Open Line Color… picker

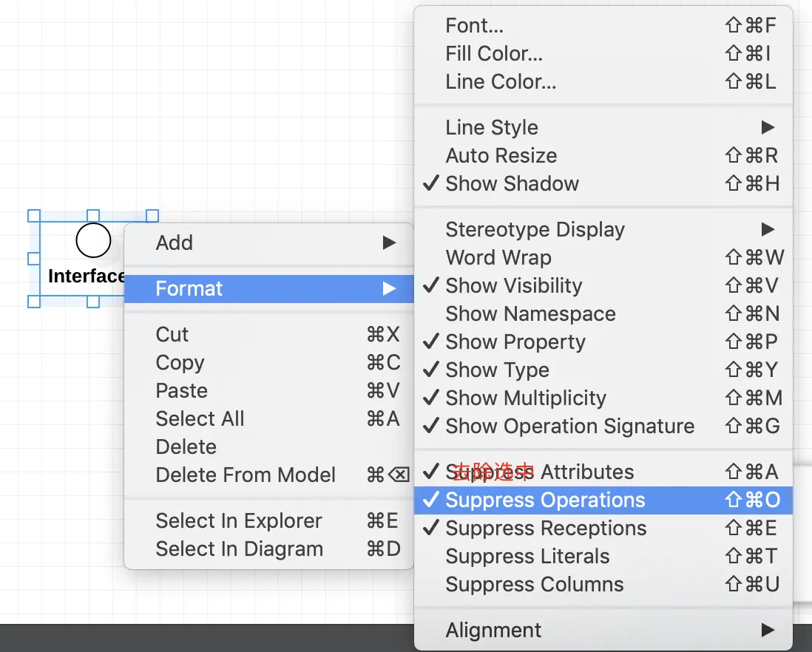(501, 82)
